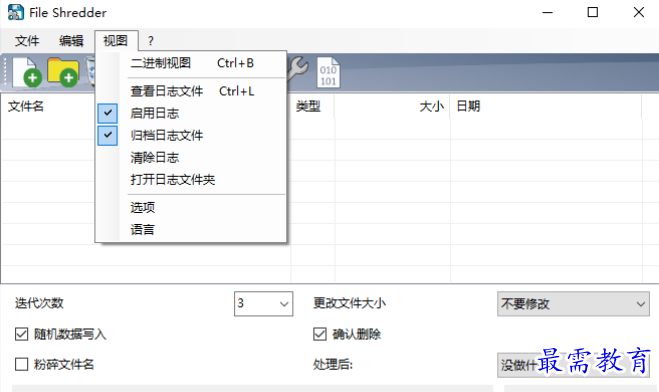
Task: Expand the 不要修改 file size dropdown
Action: point(573,304)
